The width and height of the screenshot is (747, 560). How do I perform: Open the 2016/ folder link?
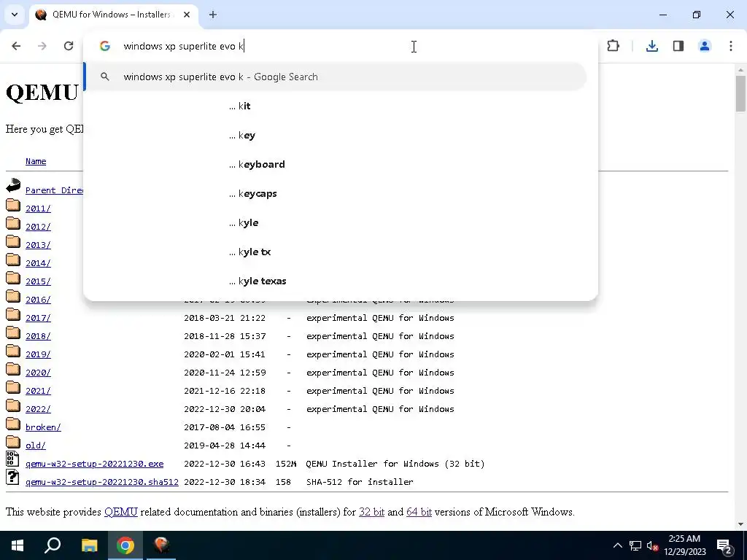point(38,300)
